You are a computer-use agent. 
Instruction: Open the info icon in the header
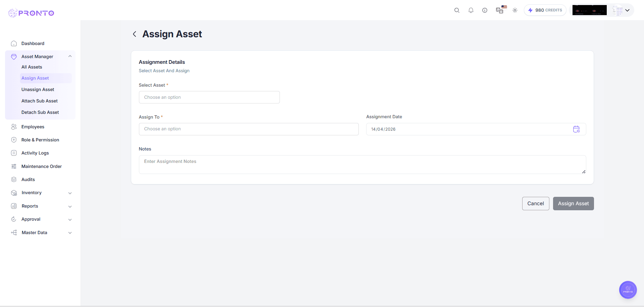point(485,10)
